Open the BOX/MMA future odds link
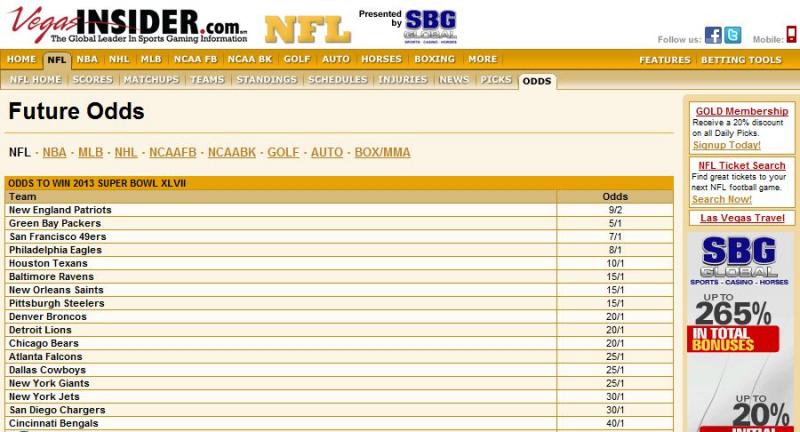Viewport: 800px width, 432px height. [382, 153]
